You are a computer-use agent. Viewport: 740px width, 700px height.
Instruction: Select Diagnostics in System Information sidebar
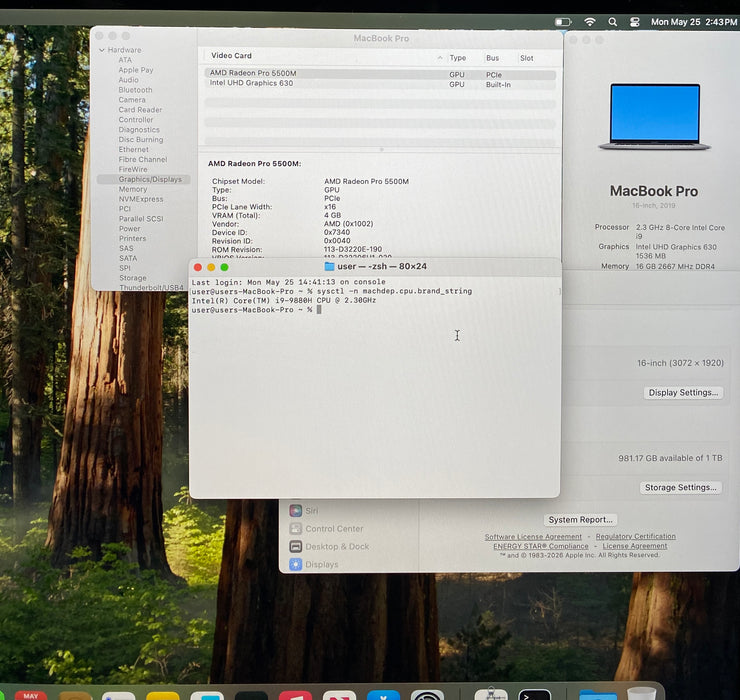tap(139, 129)
